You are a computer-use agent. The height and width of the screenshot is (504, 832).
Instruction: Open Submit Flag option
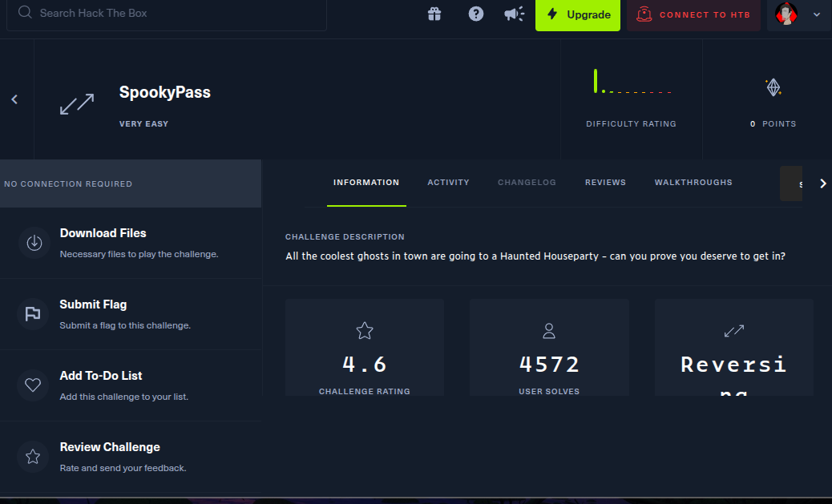pyautogui.click(x=131, y=314)
